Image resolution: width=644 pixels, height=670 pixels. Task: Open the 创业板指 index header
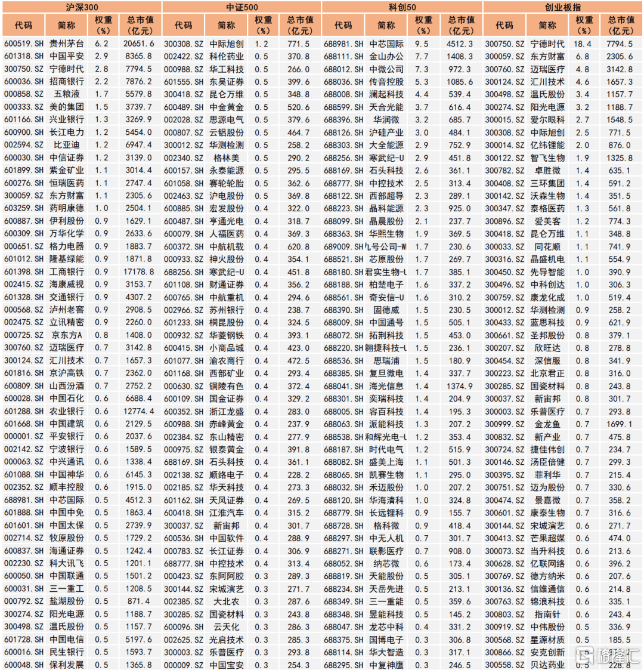click(563, 7)
